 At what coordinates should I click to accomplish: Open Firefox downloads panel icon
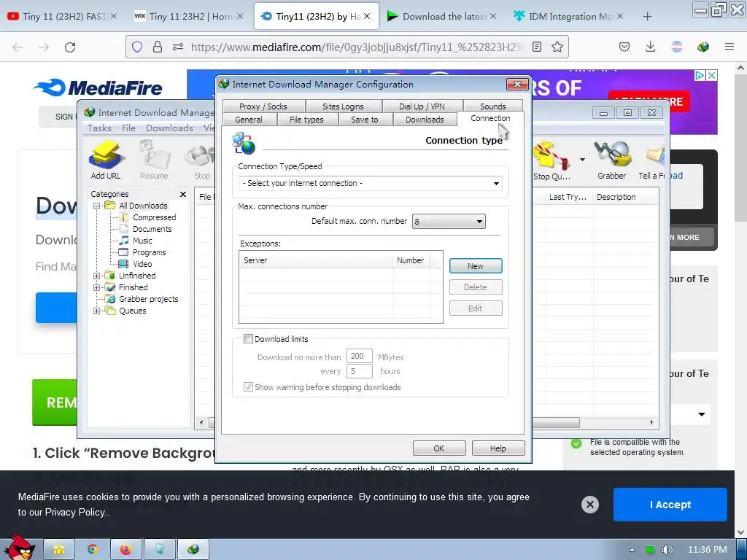point(650,47)
